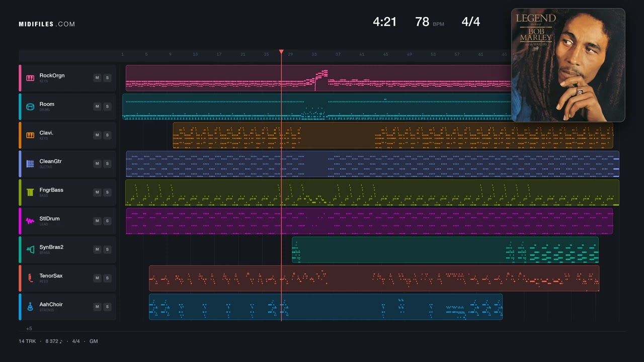Select the red playhead marker on the ruler
The height and width of the screenshot is (362, 644).
pos(281,52)
